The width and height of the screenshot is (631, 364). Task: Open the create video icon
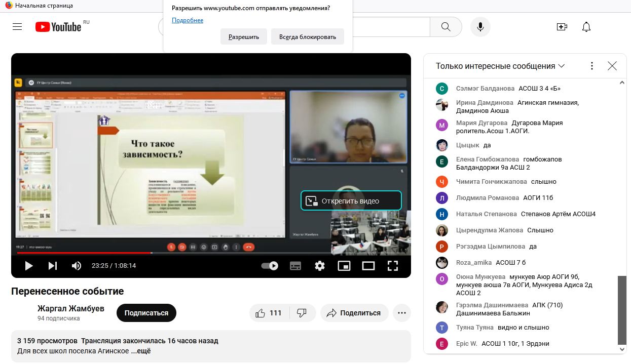pyautogui.click(x=562, y=27)
